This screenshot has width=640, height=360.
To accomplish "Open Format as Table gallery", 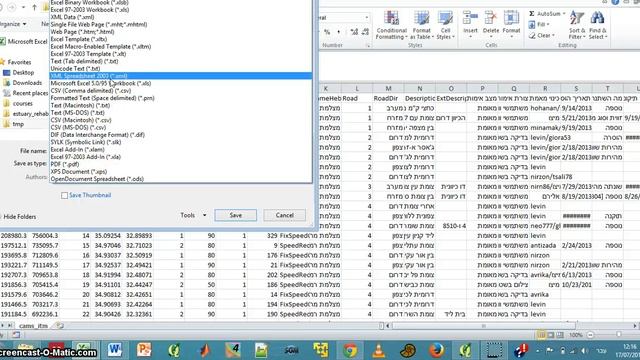I will click(x=421, y=25).
